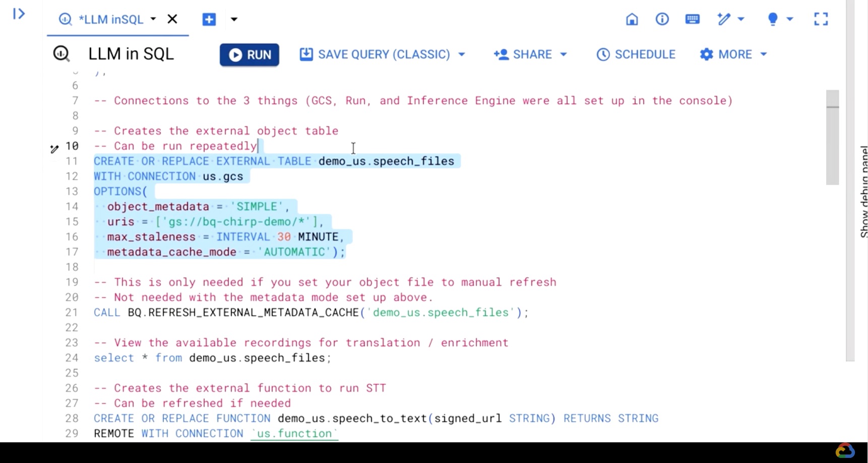Toggle full screen editor mode
This screenshot has height=463, width=868.
[821, 19]
